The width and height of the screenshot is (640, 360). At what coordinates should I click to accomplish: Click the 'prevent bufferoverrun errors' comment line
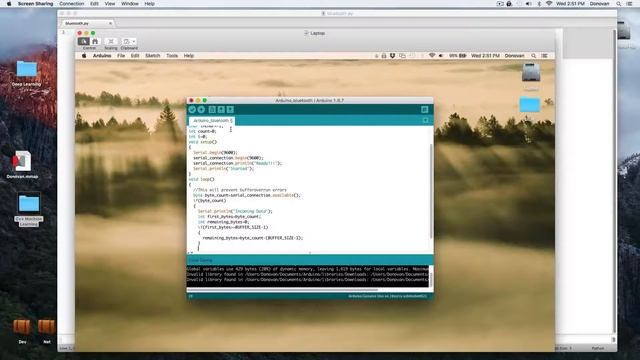click(x=240, y=190)
